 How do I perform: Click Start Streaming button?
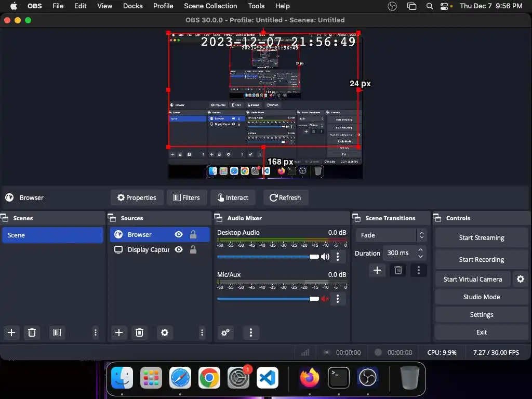(482, 237)
